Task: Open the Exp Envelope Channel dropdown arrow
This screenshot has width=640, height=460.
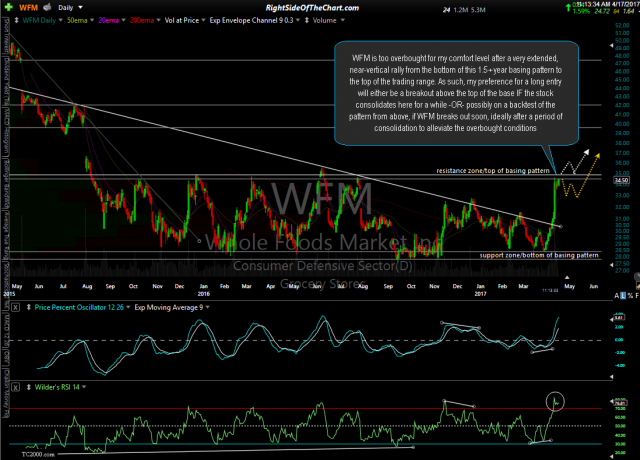Action: pyautogui.click(x=298, y=20)
